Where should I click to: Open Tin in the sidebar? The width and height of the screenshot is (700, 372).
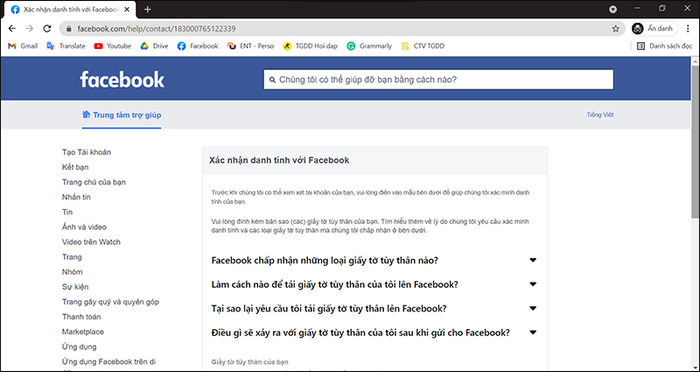(67, 212)
